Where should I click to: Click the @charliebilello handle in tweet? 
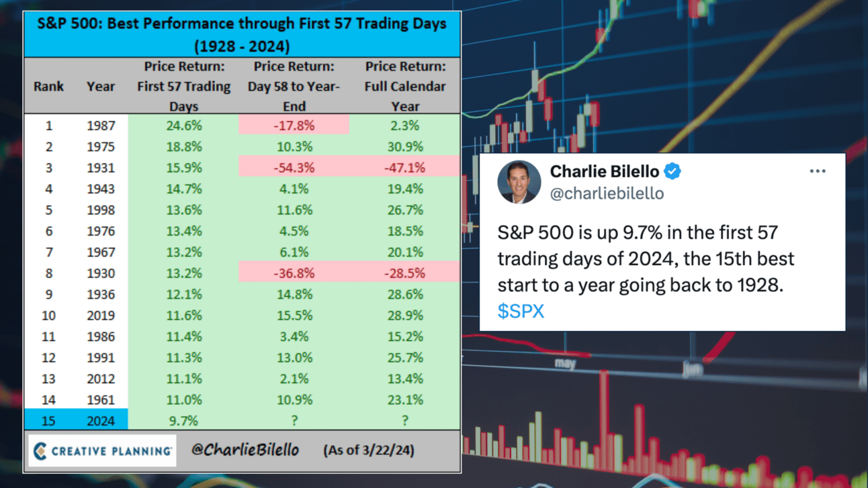(607, 194)
